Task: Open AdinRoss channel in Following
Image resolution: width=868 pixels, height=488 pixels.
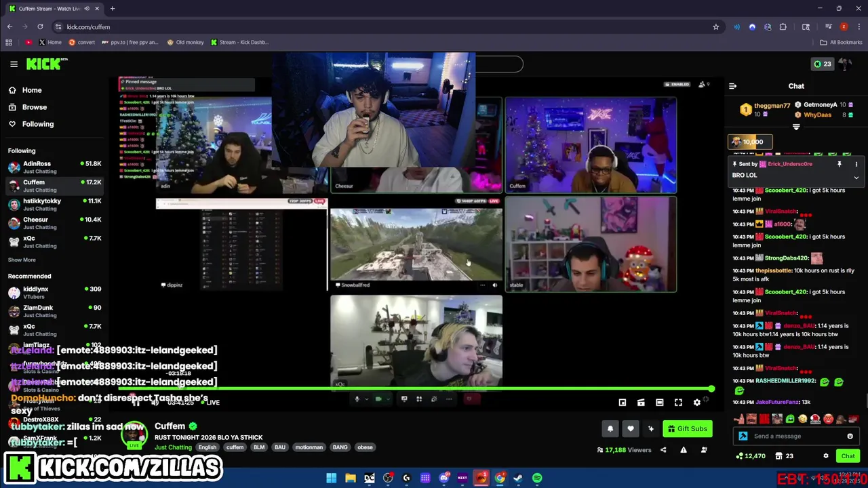Action: coord(54,167)
